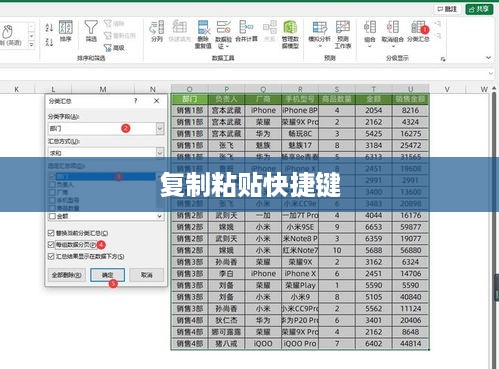
Task: Open the 分级显示 group dialog launcher
Action: point(443,59)
